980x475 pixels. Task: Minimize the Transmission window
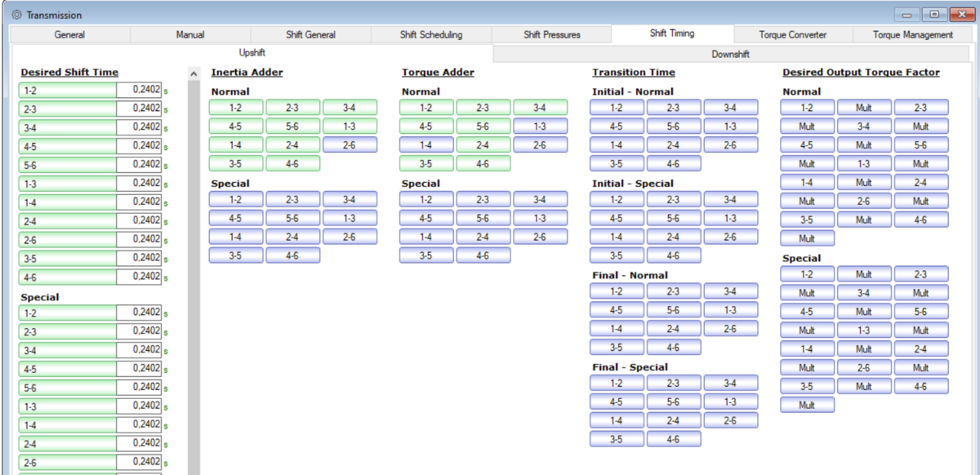(908, 15)
